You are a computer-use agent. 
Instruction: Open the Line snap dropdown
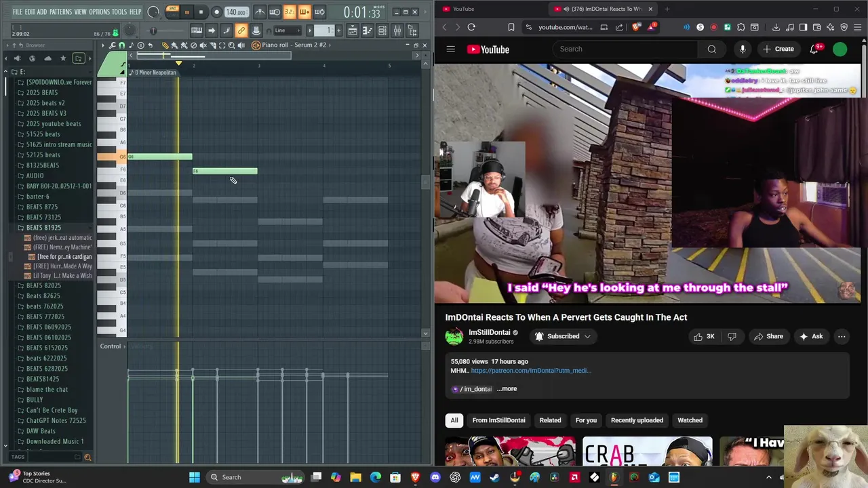coord(288,30)
